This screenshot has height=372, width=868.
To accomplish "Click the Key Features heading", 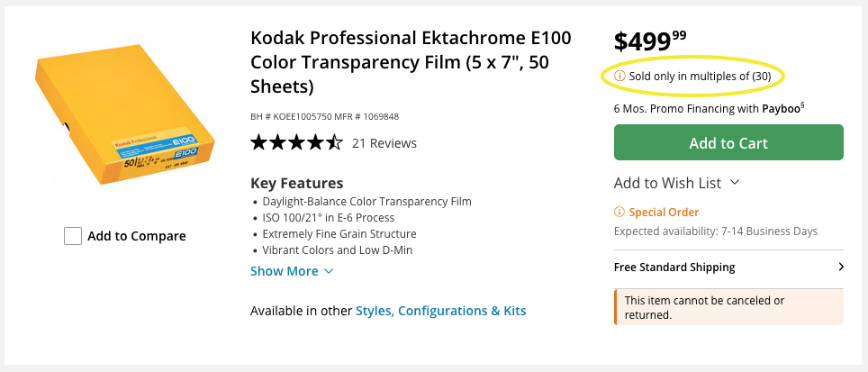I will coord(296,183).
